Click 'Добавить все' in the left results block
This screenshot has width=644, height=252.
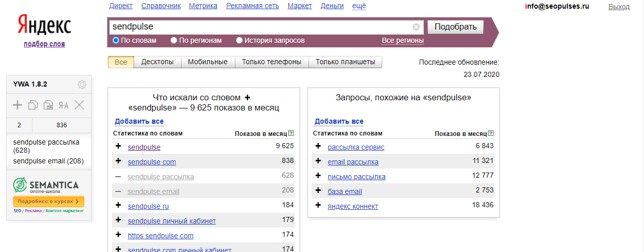coord(139,121)
